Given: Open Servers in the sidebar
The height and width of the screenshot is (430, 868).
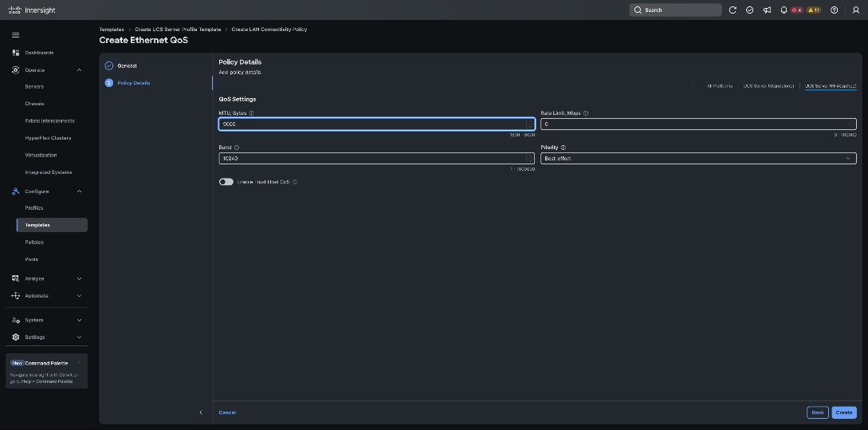Looking at the screenshot, I should tap(34, 87).
